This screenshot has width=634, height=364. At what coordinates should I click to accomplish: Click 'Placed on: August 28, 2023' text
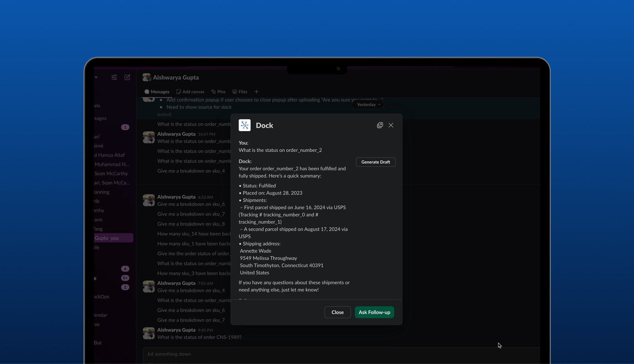tap(270, 193)
